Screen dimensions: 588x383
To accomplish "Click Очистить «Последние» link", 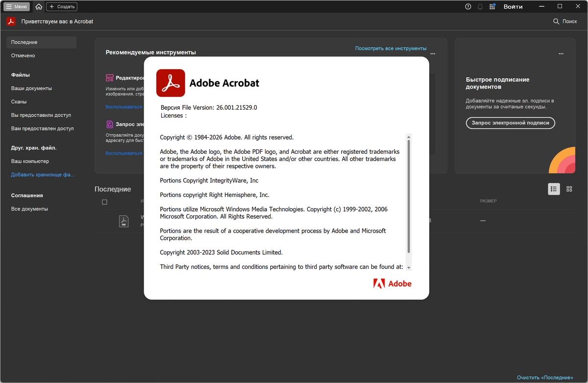I will point(545,378).
